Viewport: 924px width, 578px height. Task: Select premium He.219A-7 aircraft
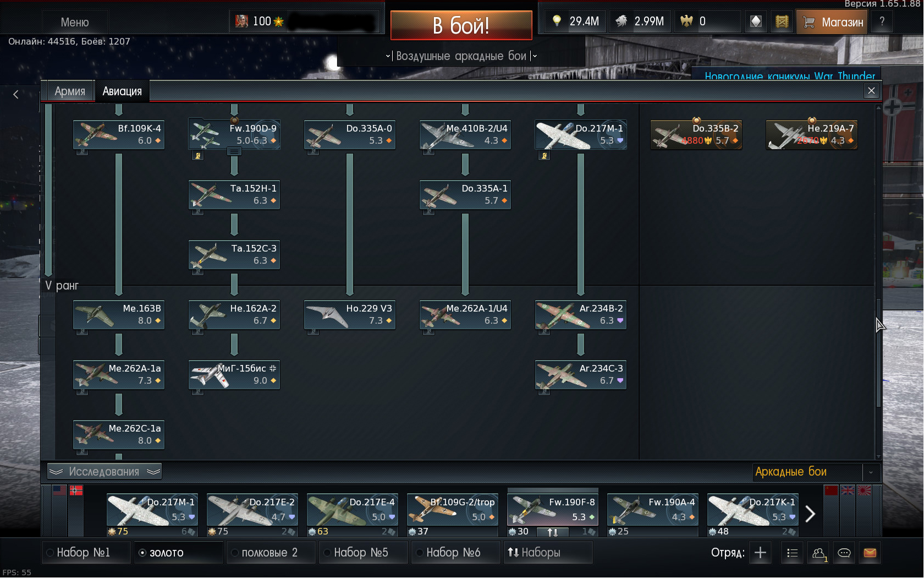click(812, 135)
